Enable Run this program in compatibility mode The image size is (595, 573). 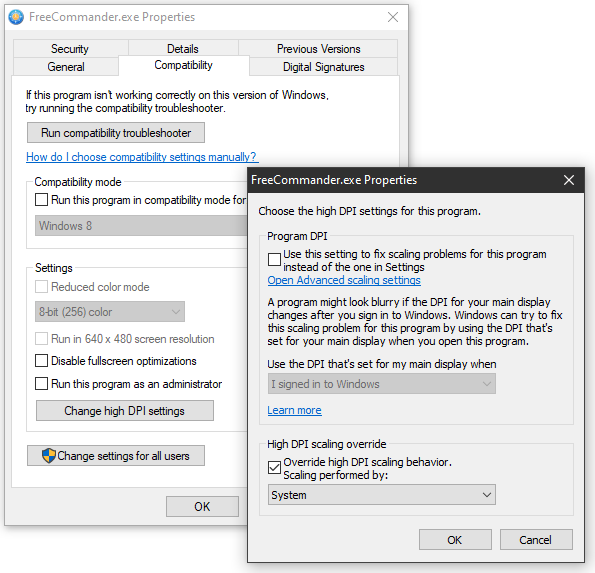(x=41, y=200)
